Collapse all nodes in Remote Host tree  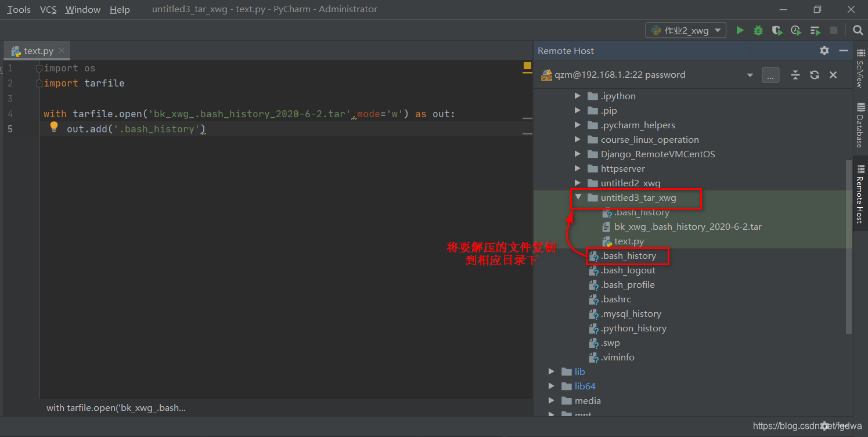[x=795, y=75]
